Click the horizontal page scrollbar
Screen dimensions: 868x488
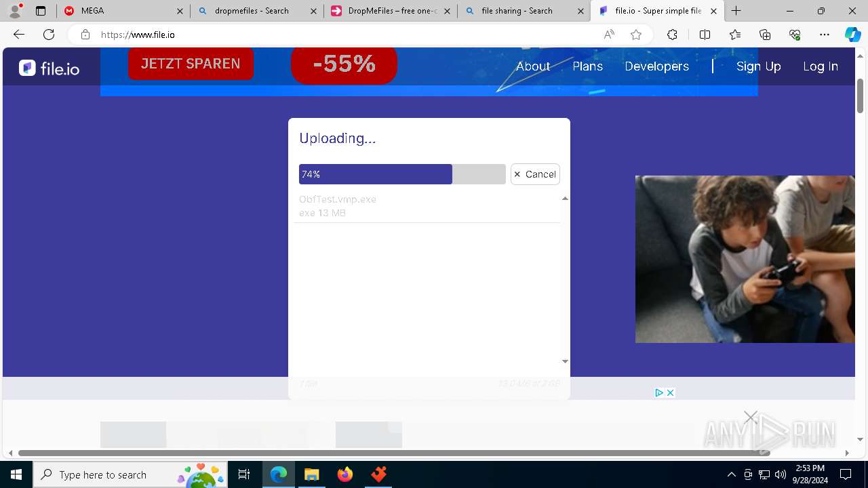point(394,453)
